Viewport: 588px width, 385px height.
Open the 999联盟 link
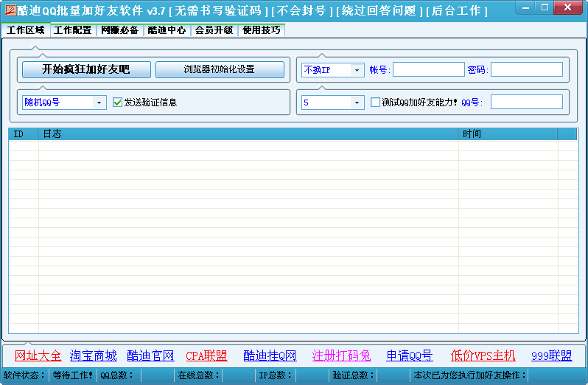point(552,355)
